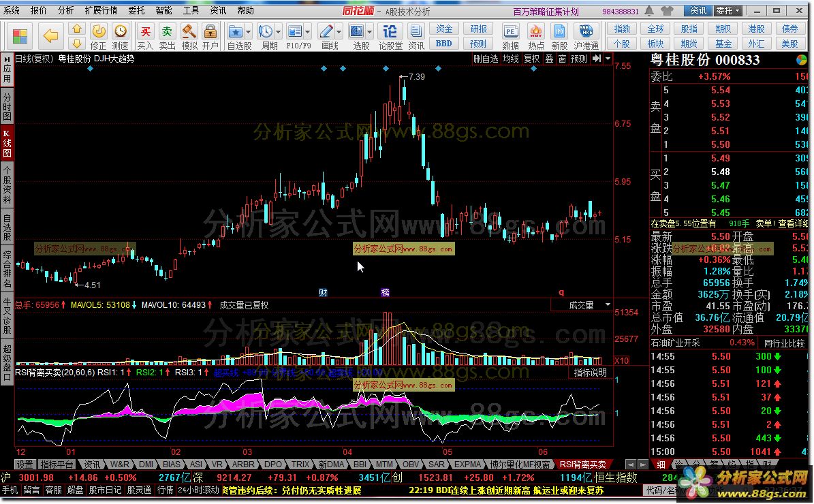Expand the 画线 drawing dropdown arrow
Viewport: 814px width, 504px height.
339,32
